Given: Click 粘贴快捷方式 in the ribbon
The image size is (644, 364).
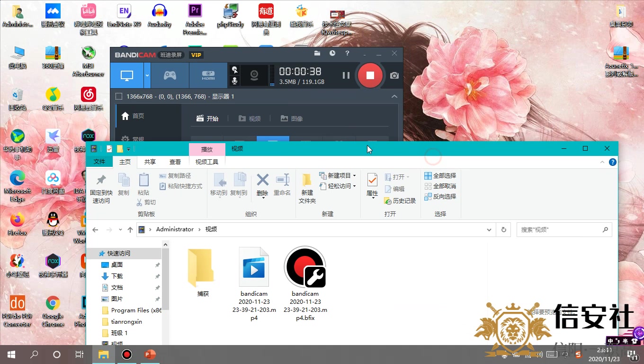Looking at the screenshot, I should pos(181,186).
